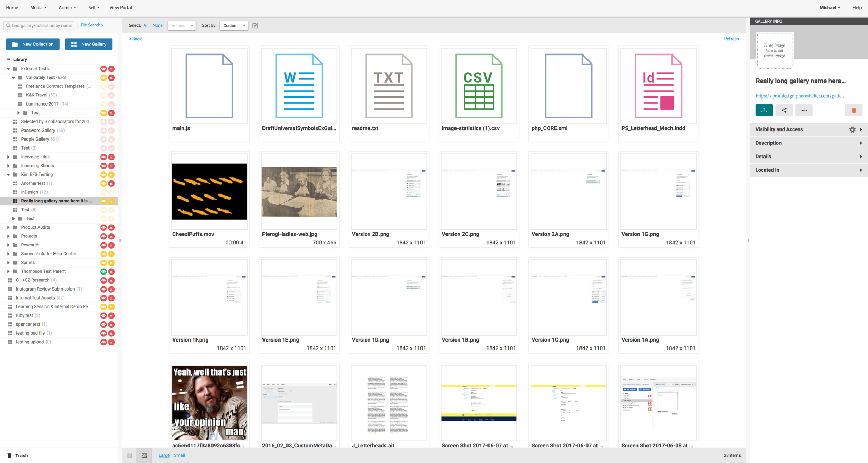Toggle visibility eye for Validately Test - EFS
Image resolution: width=868 pixels, height=463 pixels.
click(x=103, y=78)
